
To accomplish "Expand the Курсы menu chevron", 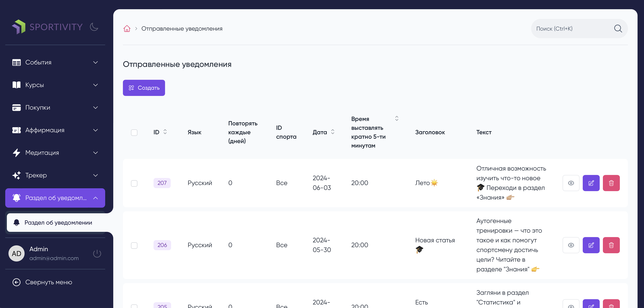I will [95, 85].
